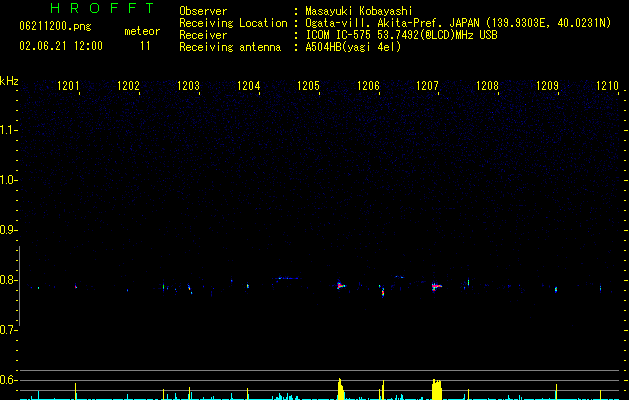Click the ICOM IC-575 receiver text
Viewport: 629px width, 400px height.
click(401, 35)
